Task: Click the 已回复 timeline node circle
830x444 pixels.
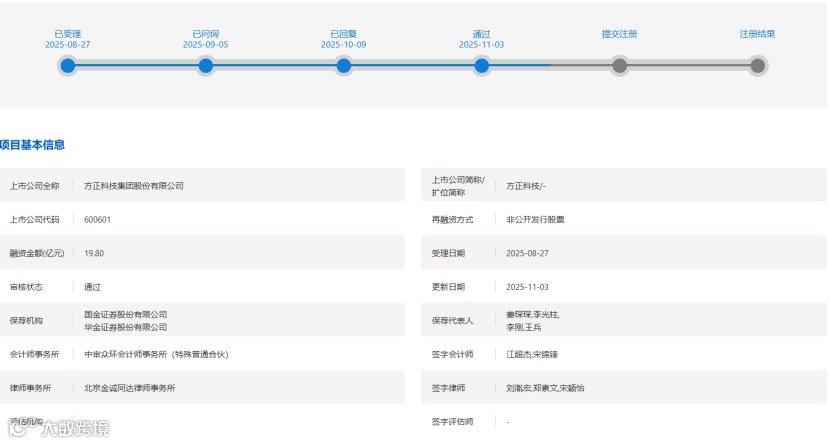Action: coord(344,66)
